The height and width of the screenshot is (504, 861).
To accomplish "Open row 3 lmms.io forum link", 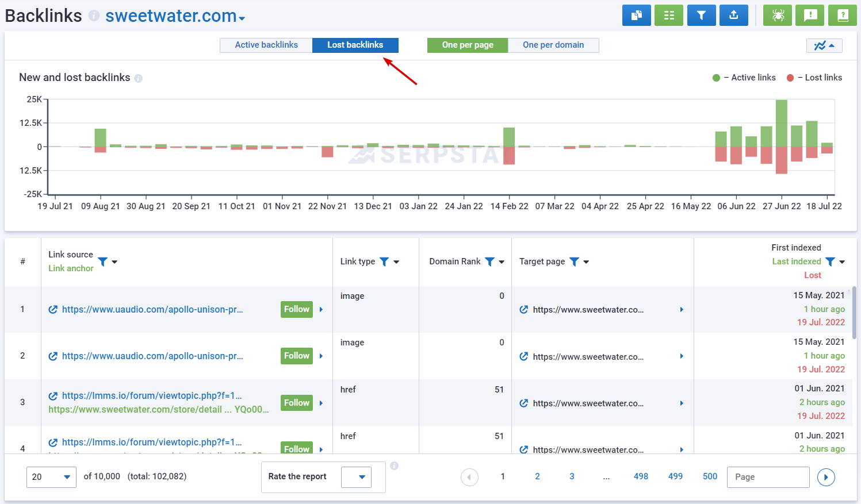I will coord(152,395).
